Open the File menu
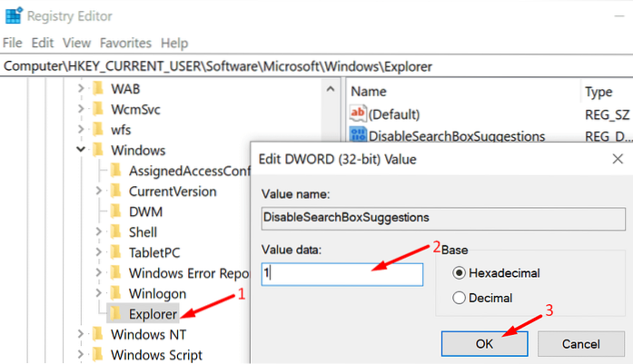 [x=13, y=43]
